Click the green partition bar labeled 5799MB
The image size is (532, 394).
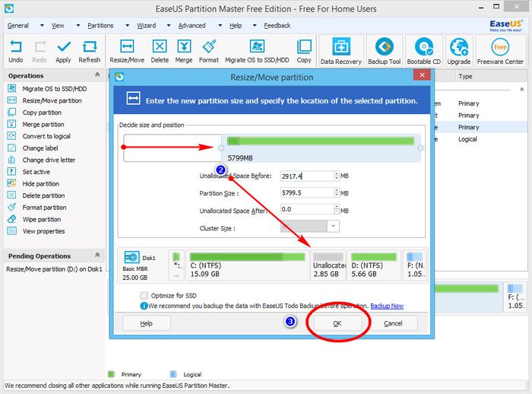click(x=321, y=141)
